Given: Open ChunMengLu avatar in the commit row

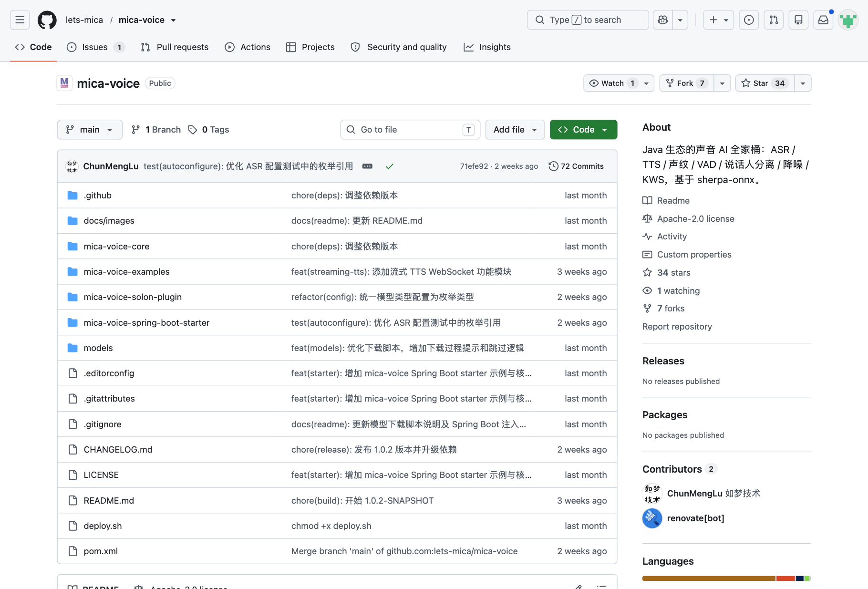Looking at the screenshot, I should click(x=72, y=166).
